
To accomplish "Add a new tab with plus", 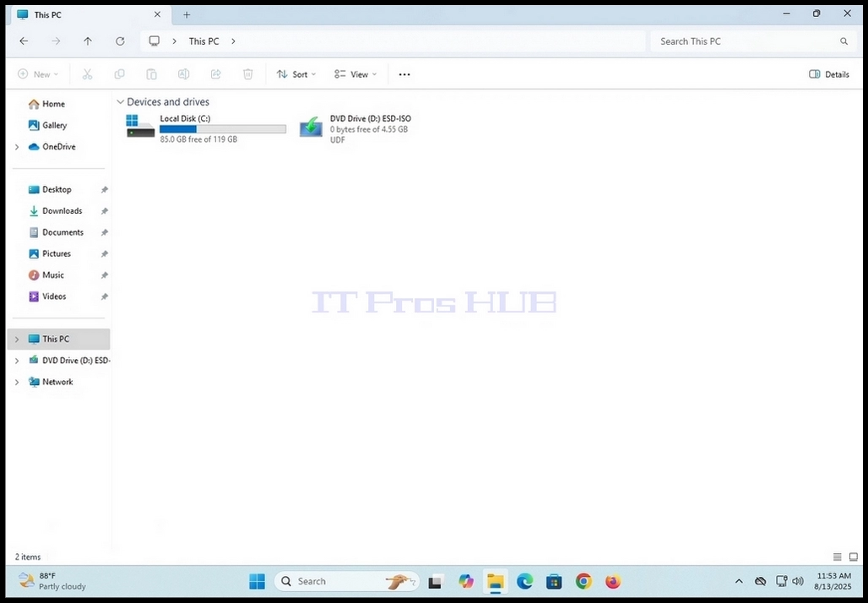I will click(187, 15).
